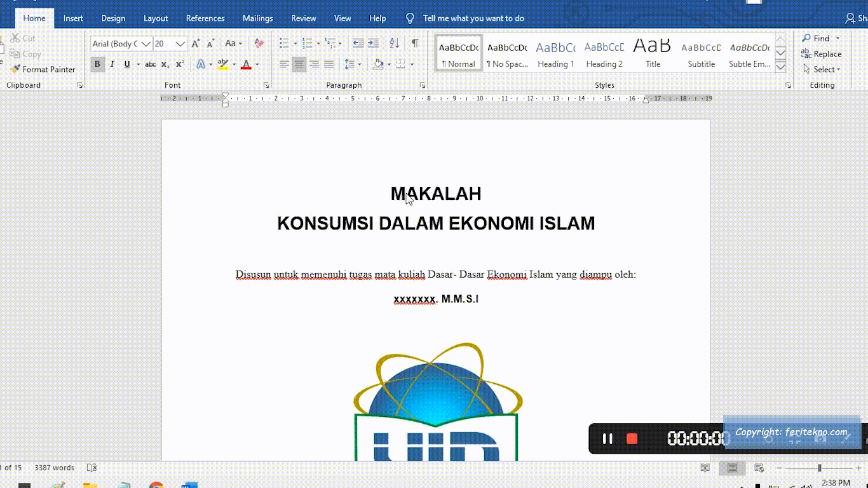Open the Change Case dropdown
The height and width of the screenshot is (488, 868).
234,44
